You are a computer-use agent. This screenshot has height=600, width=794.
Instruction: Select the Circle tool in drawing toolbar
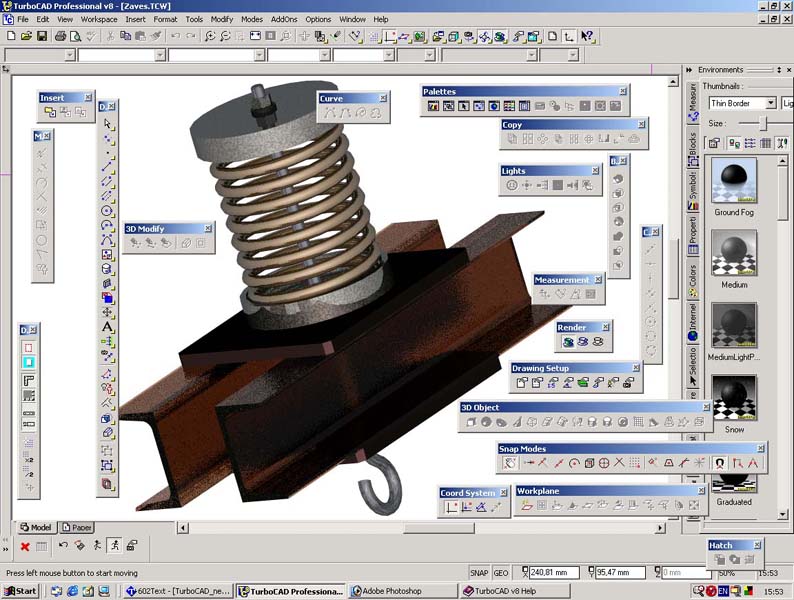tap(107, 211)
